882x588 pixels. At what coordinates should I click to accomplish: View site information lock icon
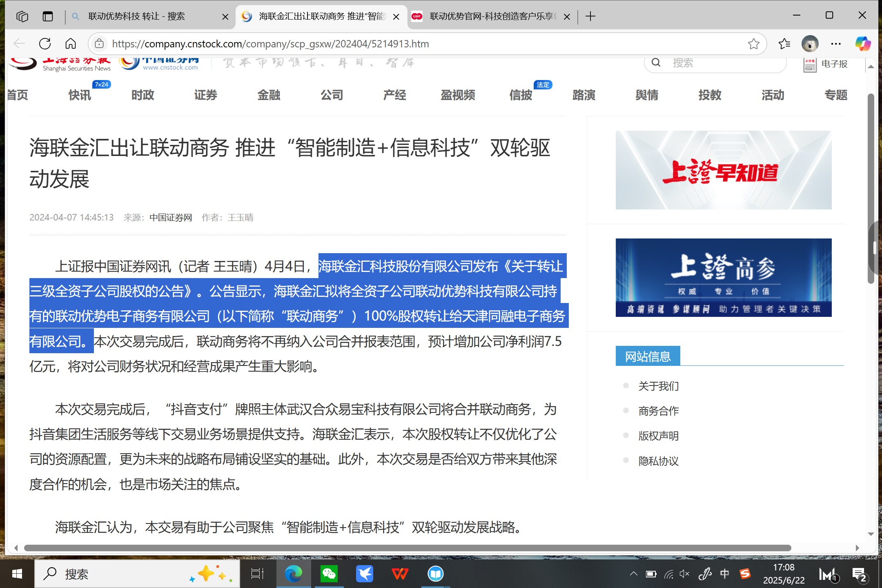tap(99, 44)
